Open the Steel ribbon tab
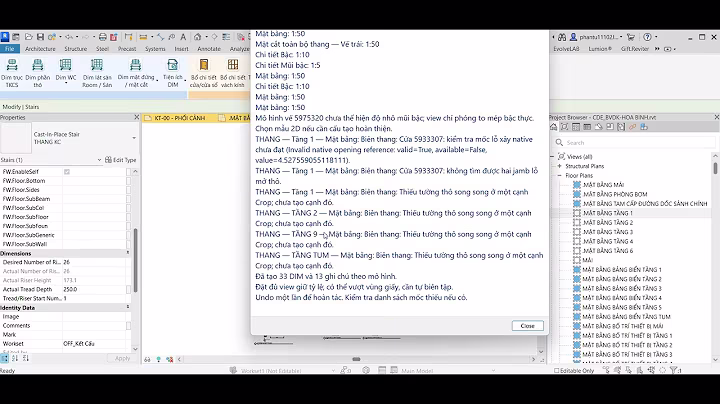720x404 pixels. pyautogui.click(x=102, y=49)
